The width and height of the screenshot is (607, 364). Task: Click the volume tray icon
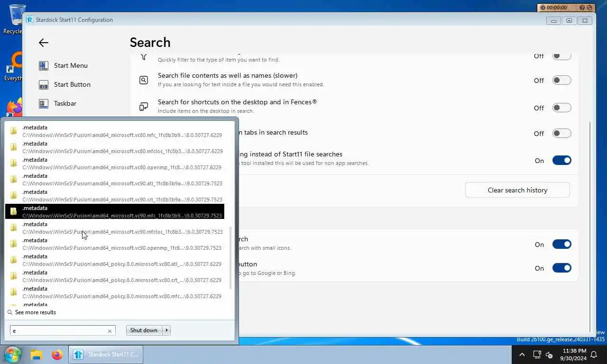[x=549, y=355]
